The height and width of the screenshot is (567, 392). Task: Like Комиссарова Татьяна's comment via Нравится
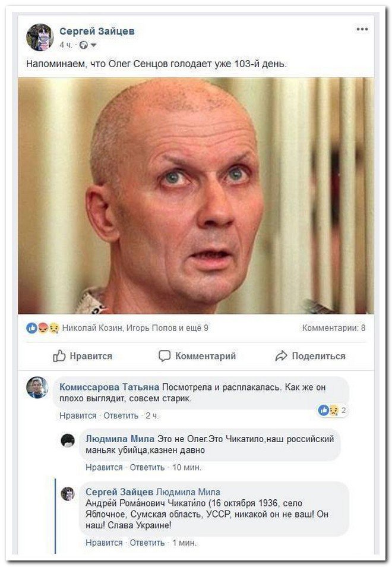coord(78,416)
